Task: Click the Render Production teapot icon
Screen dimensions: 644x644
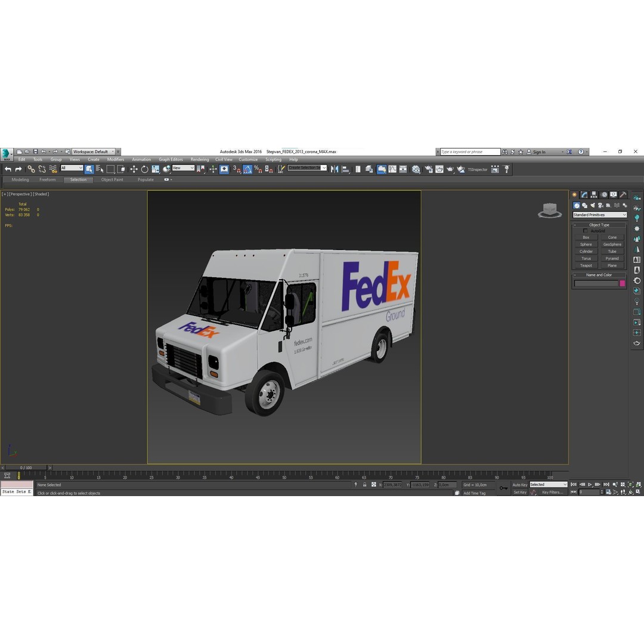Action: 450,169
